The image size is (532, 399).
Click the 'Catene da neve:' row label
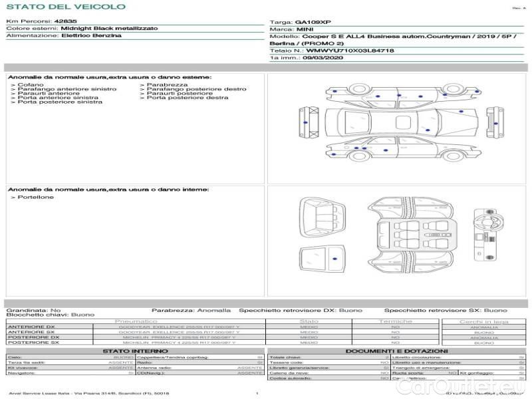click(289, 373)
